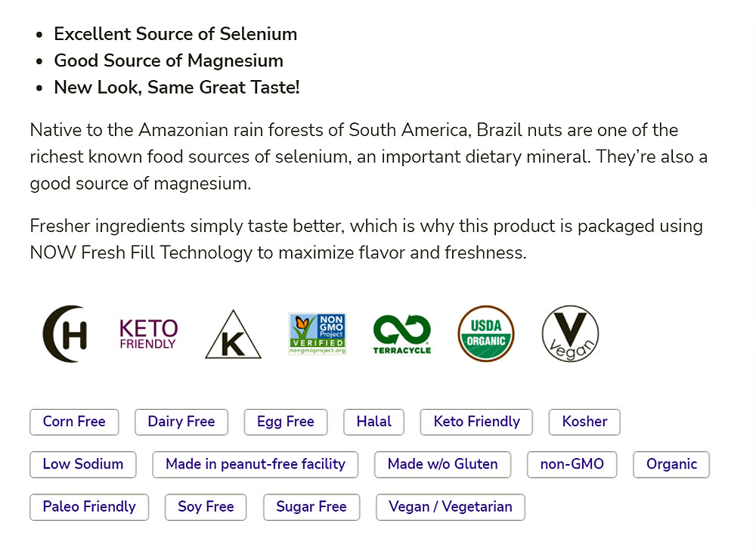The width and height of the screenshot is (756, 551).
Task: Click the Halal crescent H certification icon
Action: [x=65, y=334]
